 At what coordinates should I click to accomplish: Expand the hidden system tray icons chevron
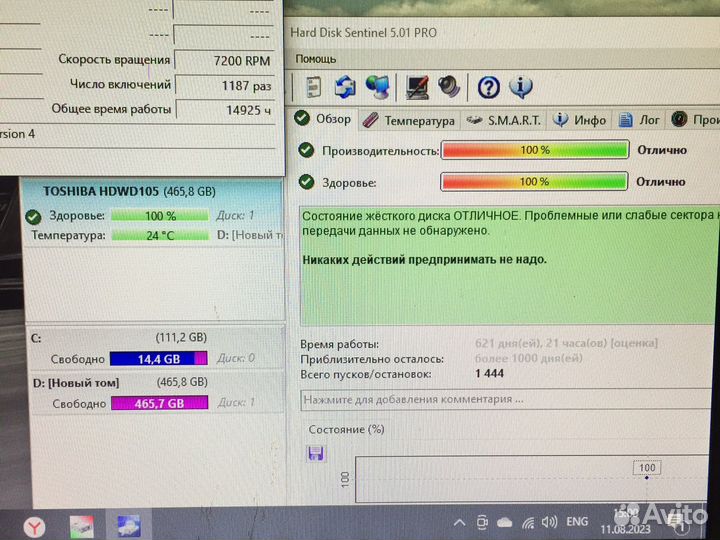click(460, 523)
